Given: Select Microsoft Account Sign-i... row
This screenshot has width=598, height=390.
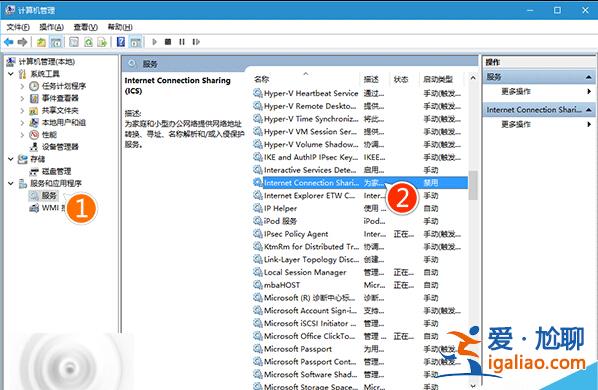Looking at the screenshot, I should [360, 310].
